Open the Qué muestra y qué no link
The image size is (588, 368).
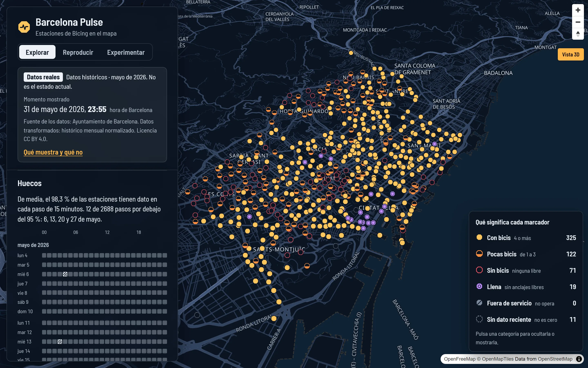[x=53, y=152]
